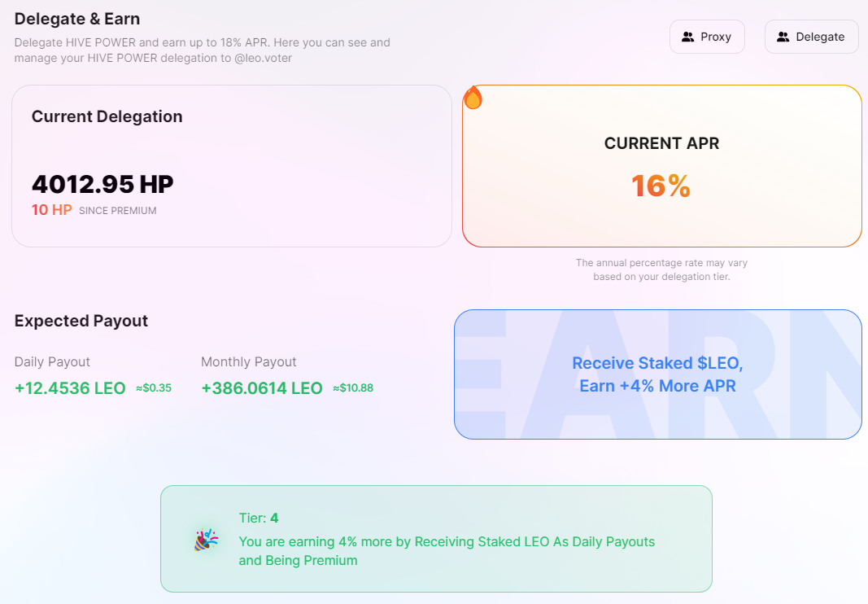Click the people icon inside Proxy button
Screen dimensions: 868x604
point(688,37)
